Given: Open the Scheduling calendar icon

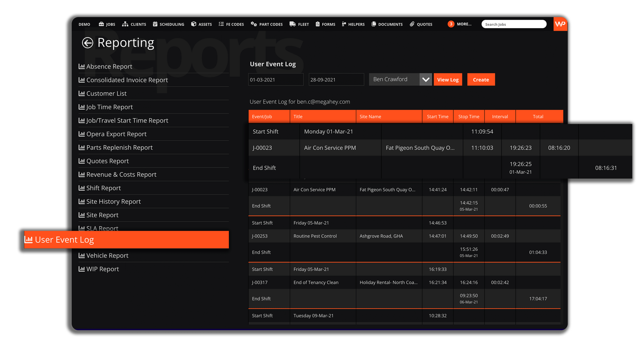Looking at the screenshot, I should [155, 24].
